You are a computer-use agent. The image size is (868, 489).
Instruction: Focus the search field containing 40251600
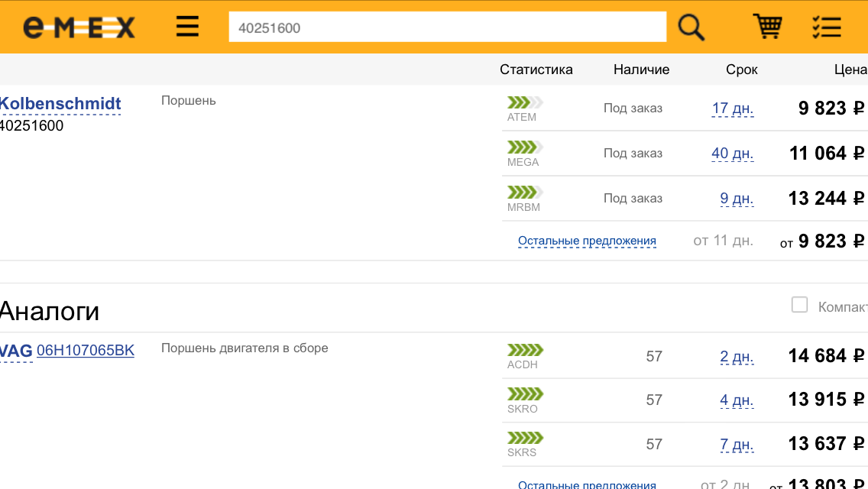click(x=447, y=28)
